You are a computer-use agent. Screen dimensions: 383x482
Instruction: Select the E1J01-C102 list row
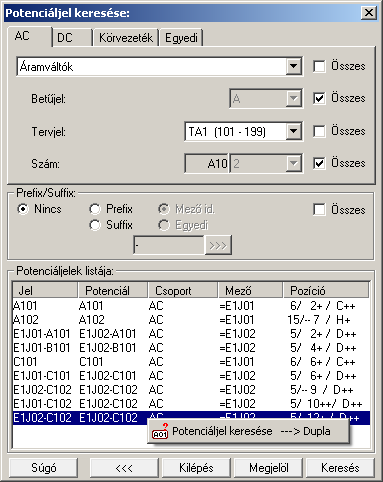[191, 404]
